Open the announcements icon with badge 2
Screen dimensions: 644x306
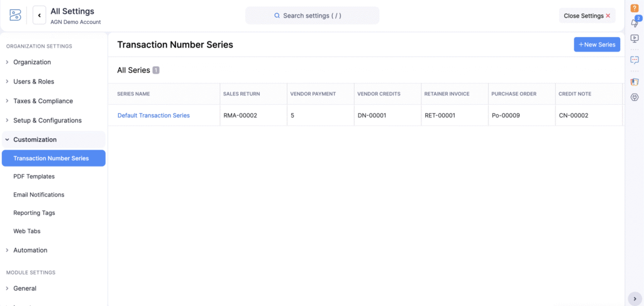(635, 23)
